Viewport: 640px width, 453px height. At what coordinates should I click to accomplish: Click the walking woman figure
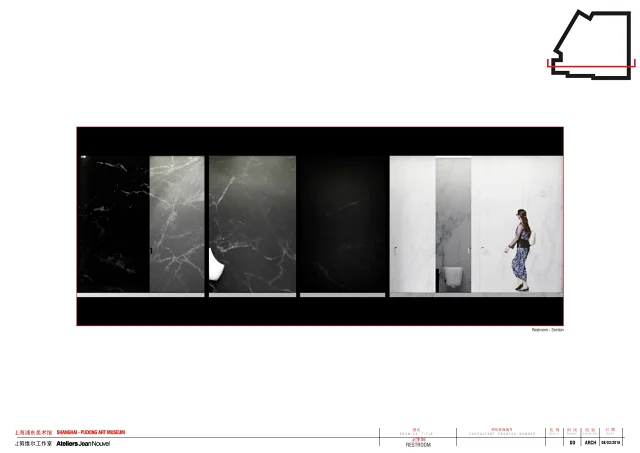coord(521,249)
